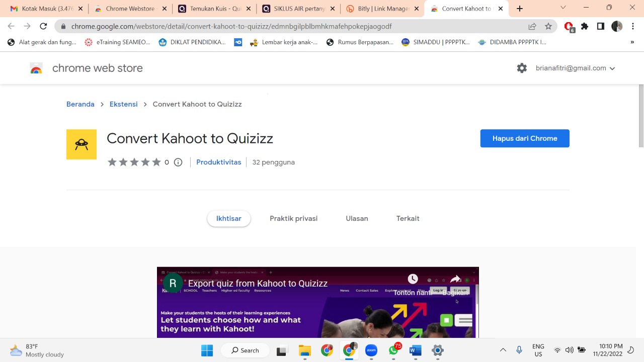This screenshot has height=362, width=644.
Task: Open the DIKLAT PENDIDIKA bookmark
Action: [x=192, y=42]
